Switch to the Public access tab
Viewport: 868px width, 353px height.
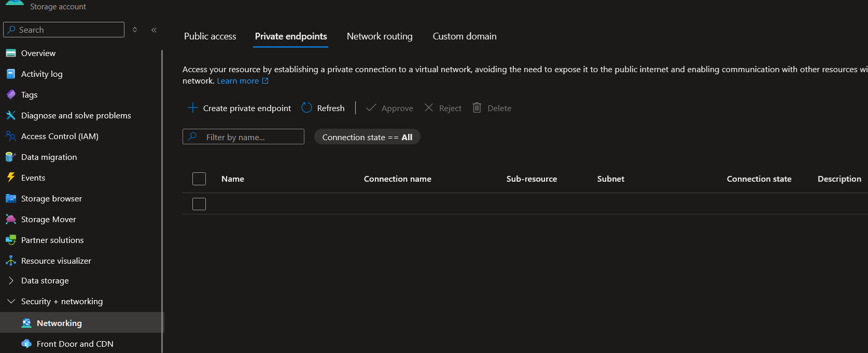[210, 36]
